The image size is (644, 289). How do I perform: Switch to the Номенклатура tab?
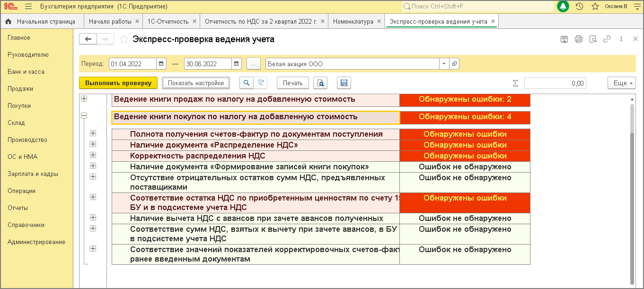[353, 22]
